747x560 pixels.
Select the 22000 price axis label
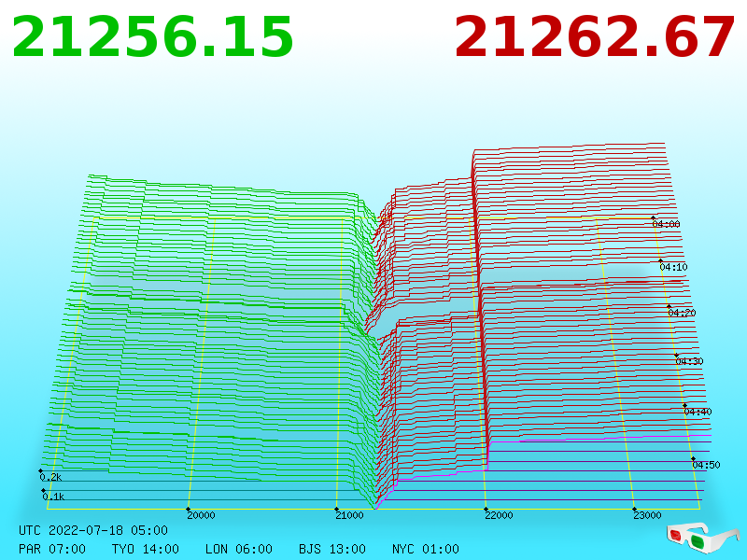point(499,515)
